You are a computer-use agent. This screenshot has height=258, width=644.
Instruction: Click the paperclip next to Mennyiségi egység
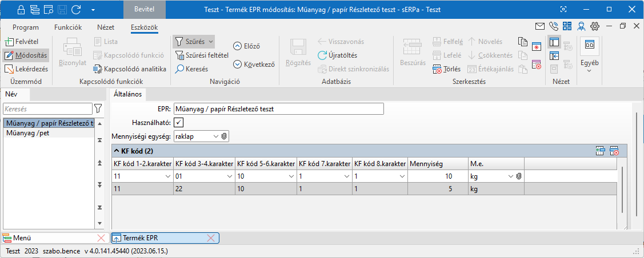[225, 136]
